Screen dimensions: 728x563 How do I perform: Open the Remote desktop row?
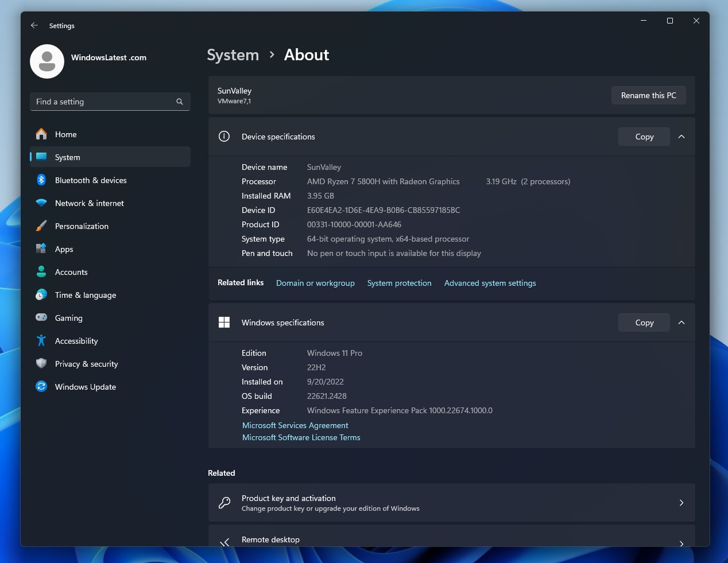click(x=451, y=536)
